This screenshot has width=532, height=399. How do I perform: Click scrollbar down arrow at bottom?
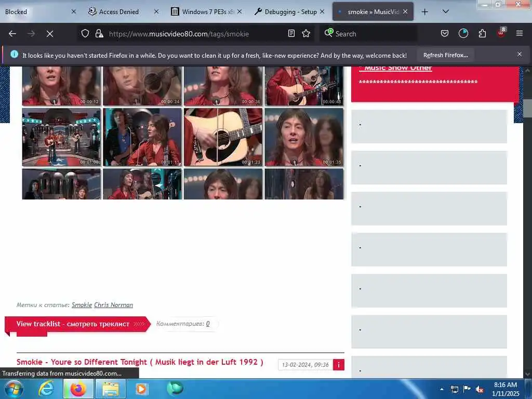click(528, 374)
